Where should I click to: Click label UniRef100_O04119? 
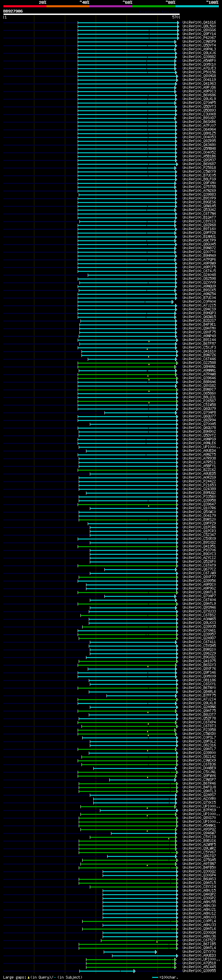click(199, 80)
